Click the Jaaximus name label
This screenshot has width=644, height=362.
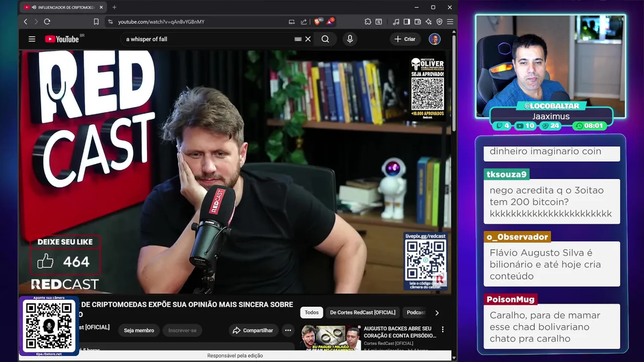pyautogui.click(x=551, y=116)
